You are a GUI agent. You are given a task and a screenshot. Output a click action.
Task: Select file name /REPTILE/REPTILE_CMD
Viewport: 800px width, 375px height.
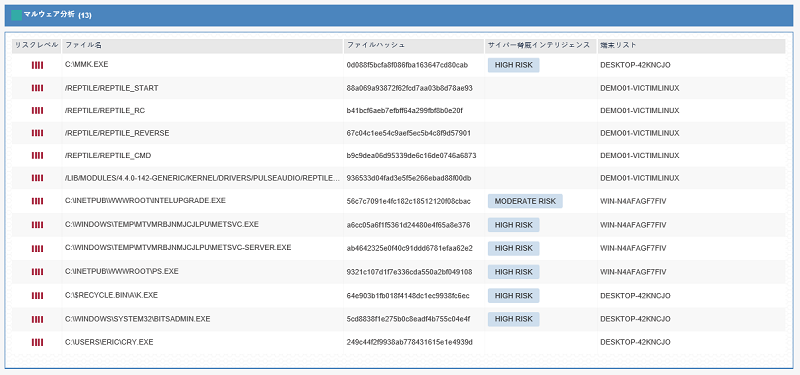[x=108, y=156]
